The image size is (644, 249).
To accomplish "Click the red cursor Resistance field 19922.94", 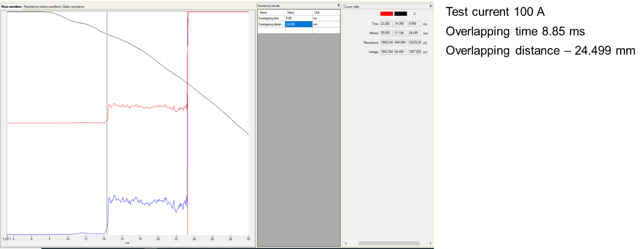I will tap(386, 42).
